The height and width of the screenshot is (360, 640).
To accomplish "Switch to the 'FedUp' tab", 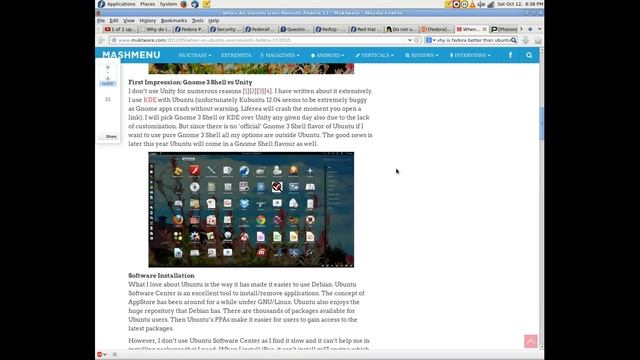I will coord(331,29).
